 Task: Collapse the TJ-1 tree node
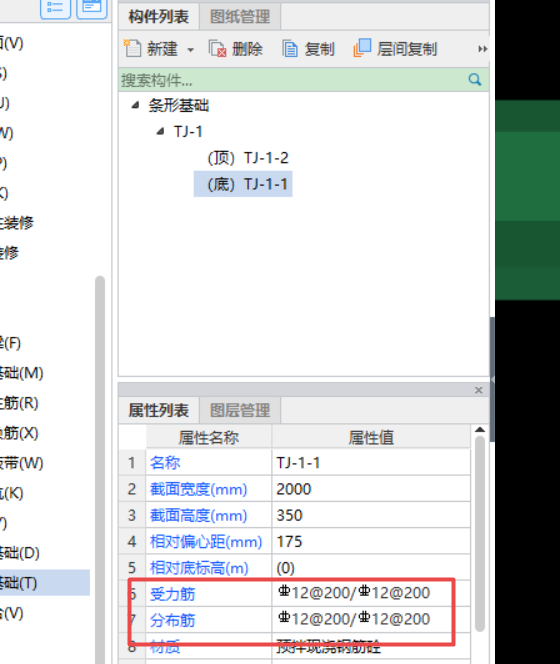pyautogui.click(x=160, y=132)
